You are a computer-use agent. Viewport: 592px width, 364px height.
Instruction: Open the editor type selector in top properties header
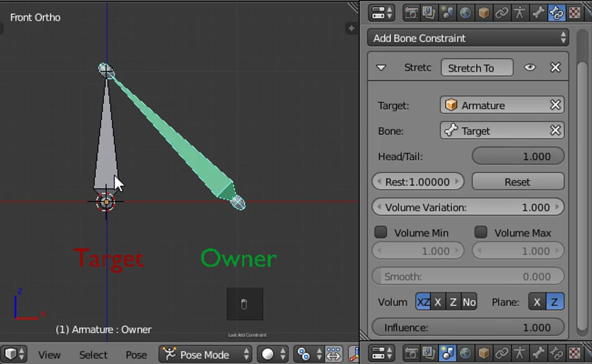coord(381,13)
